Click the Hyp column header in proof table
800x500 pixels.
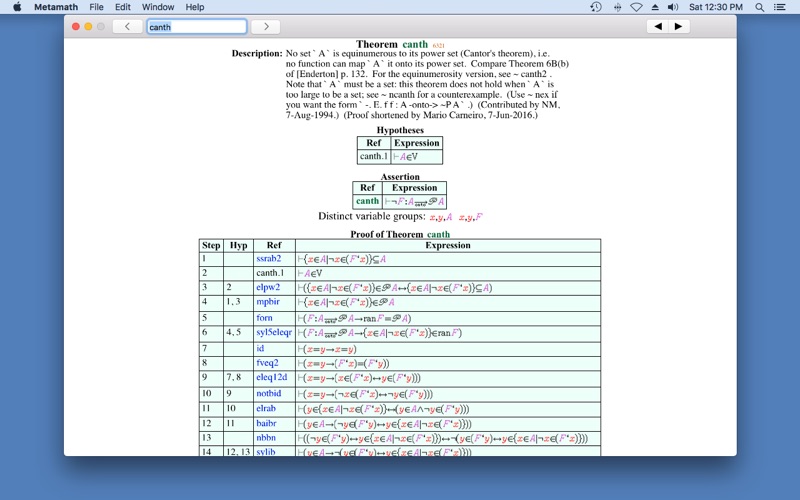(x=238, y=245)
